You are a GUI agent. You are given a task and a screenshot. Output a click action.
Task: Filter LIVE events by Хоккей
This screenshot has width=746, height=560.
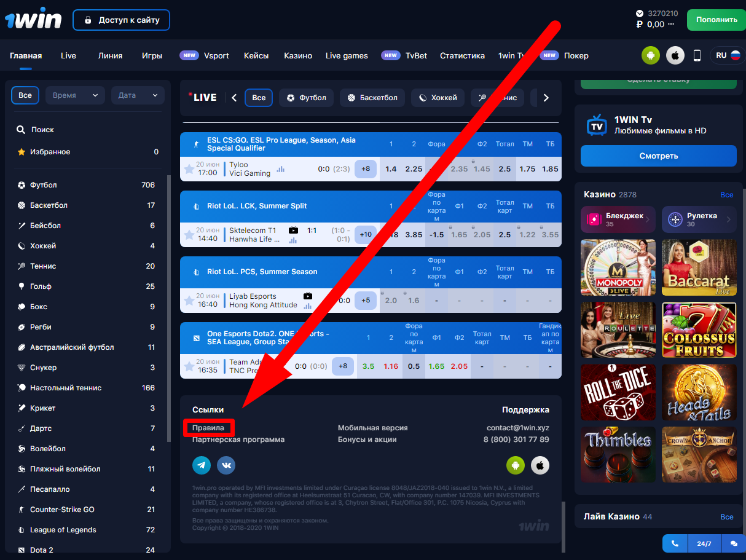point(438,98)
